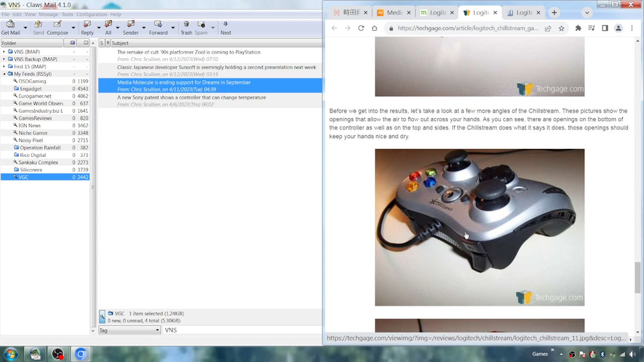The width and height of the screenshot is (644, 362).
Task: Reload the page in Chrome
Action: 361,28
